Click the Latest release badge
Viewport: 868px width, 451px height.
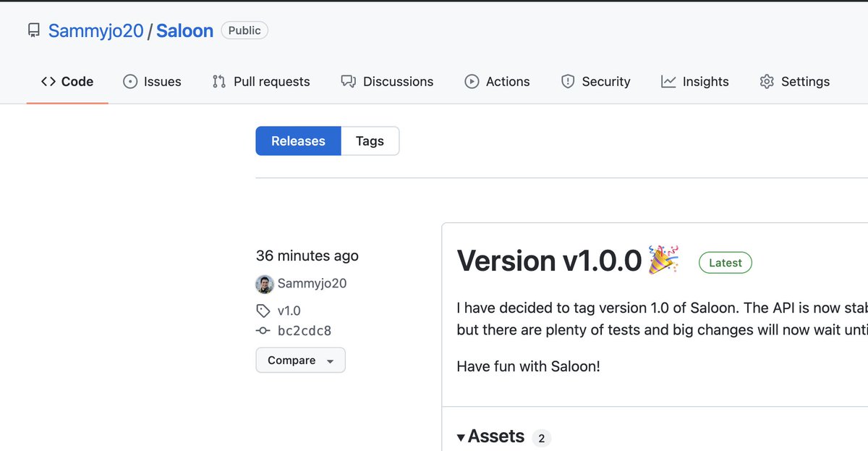(x=726, y=263)
